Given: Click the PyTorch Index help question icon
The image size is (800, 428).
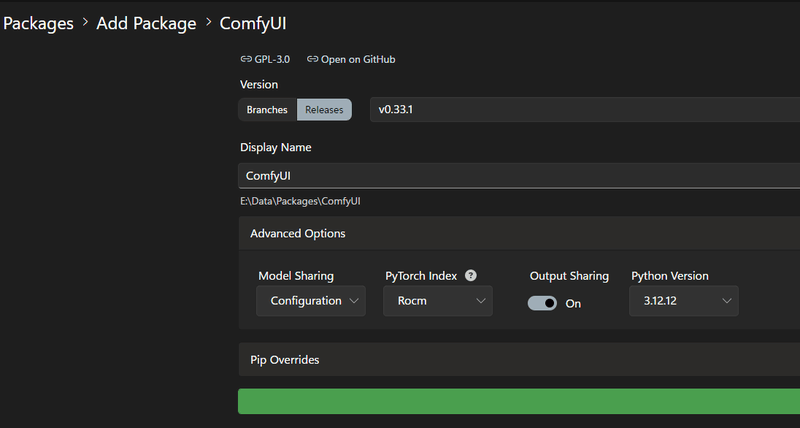Looking at the screenshot, I should coord(470,275).
